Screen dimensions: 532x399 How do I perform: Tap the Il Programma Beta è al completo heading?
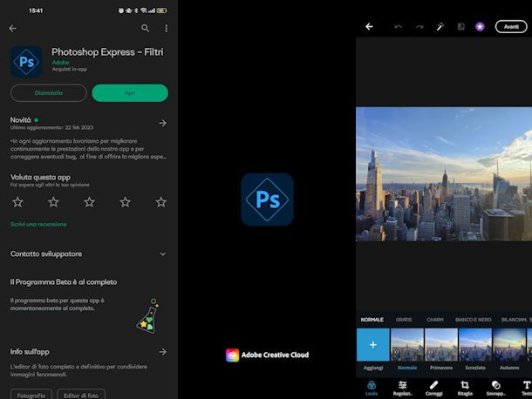point(64,282)
